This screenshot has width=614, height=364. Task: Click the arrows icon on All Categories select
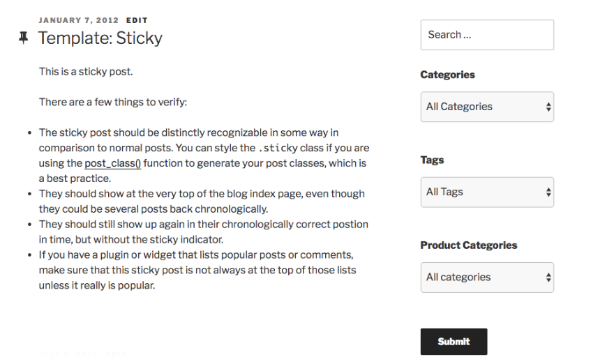pos(548,107)
